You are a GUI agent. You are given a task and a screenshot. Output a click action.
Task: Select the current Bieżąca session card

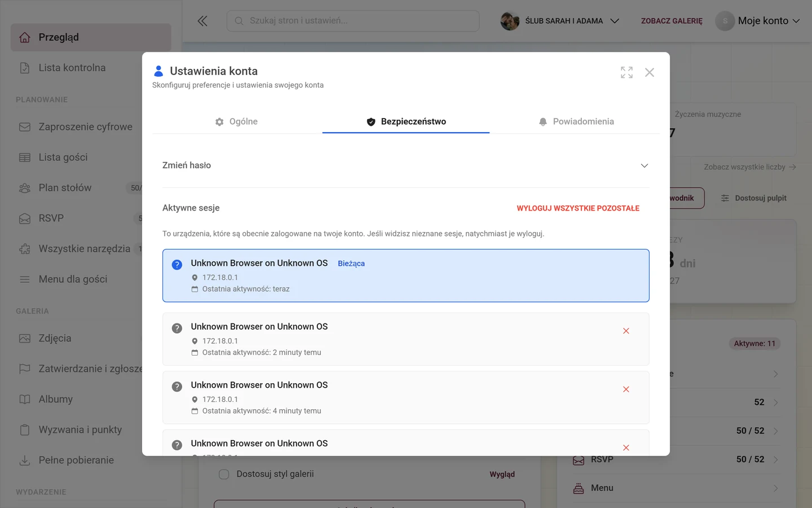coord(406,275)
